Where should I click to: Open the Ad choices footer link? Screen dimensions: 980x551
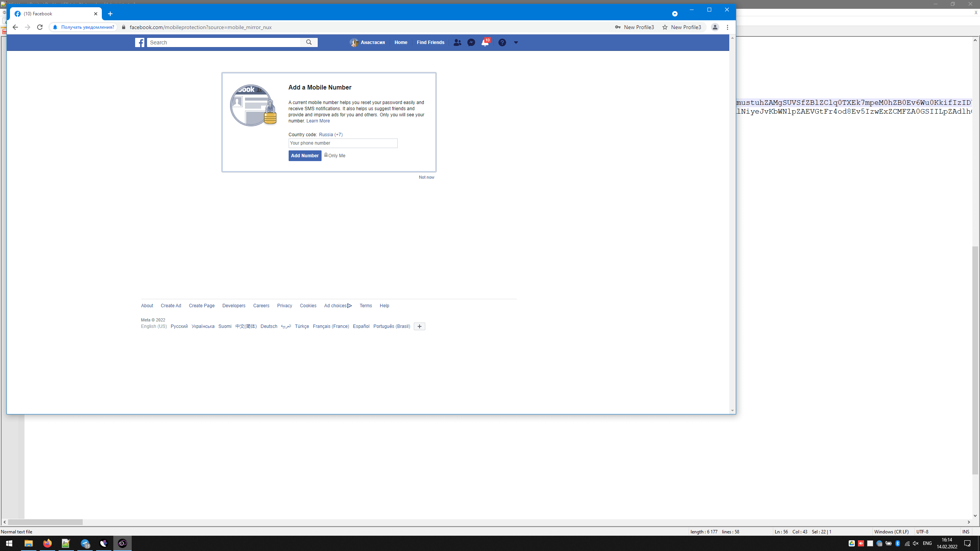[338, 306]
